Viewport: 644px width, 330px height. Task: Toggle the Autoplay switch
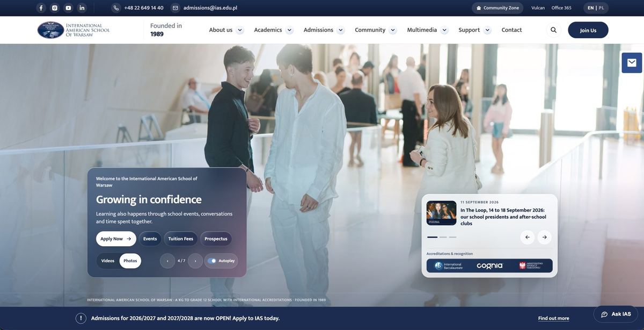tap(212, 261)
